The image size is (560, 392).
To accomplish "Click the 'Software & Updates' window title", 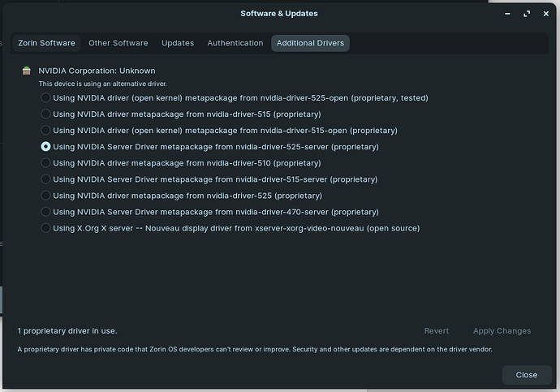I will (279, 14).
